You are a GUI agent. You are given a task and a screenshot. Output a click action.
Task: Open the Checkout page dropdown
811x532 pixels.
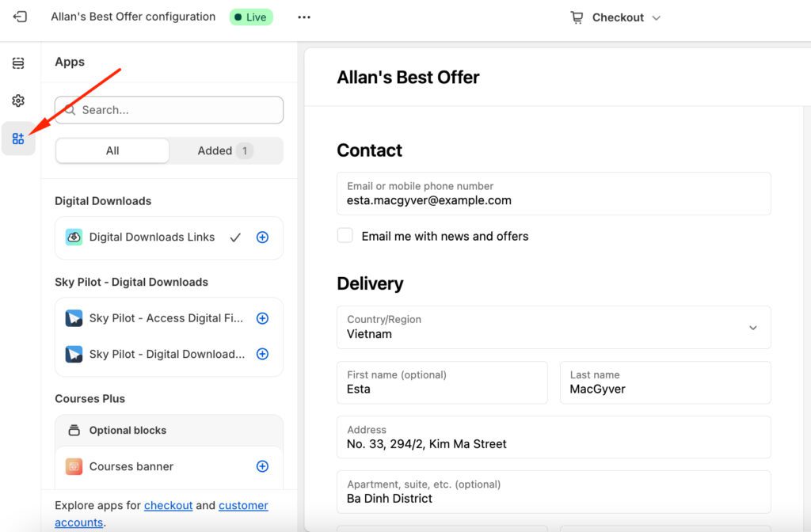coord(616,17)
